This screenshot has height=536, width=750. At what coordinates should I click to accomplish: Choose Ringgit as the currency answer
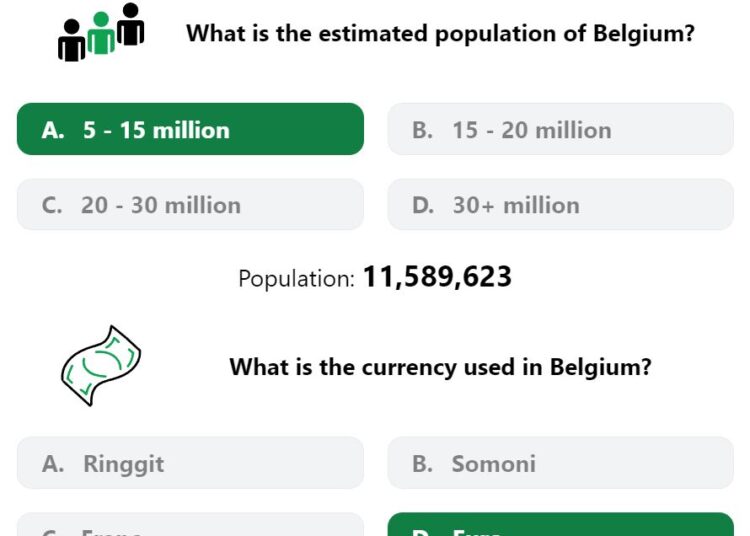[x=190, y=463]
